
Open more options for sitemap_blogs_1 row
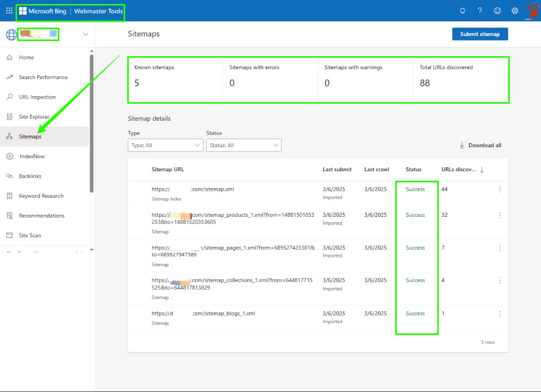click(499, 313)
